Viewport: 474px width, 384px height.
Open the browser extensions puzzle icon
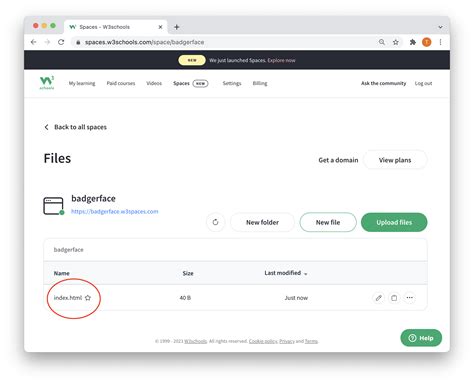click(x=413, y=42)
